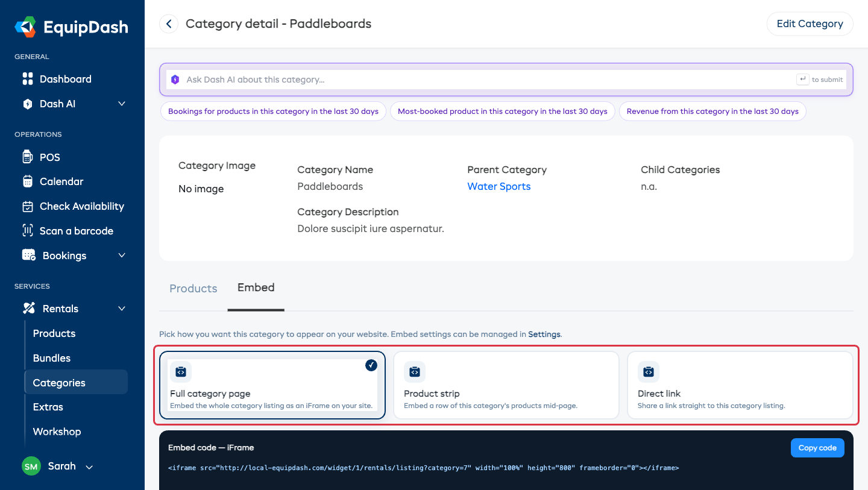Open Dashboard via its grid icon
The width and height of the screenshot is (868, 490).
[x=28, y=79]
